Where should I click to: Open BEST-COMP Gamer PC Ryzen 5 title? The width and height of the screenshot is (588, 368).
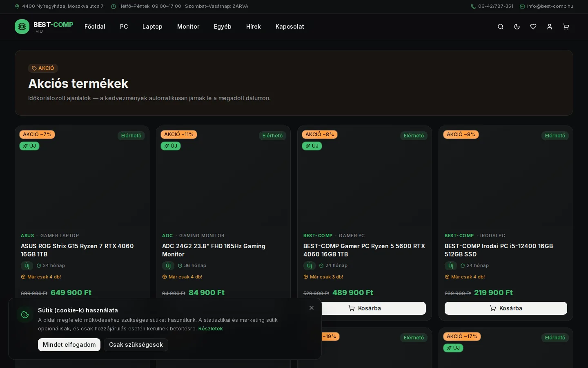point(364,250)
